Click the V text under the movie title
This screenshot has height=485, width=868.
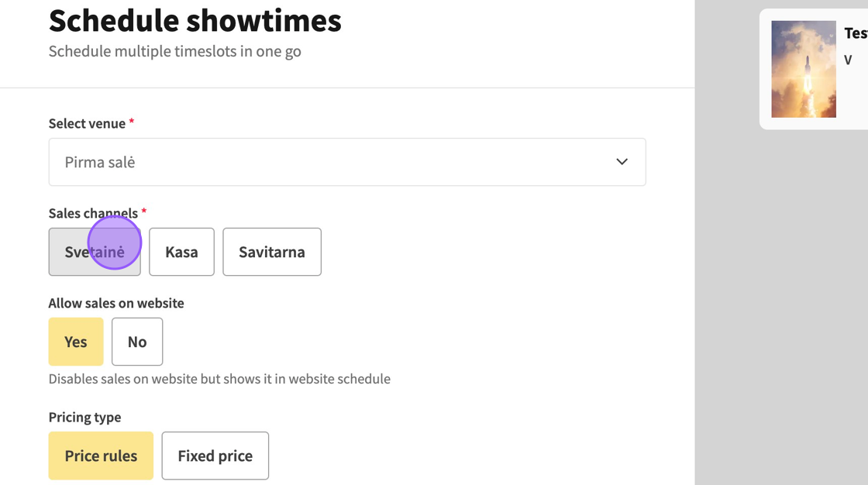pos(848,60)
